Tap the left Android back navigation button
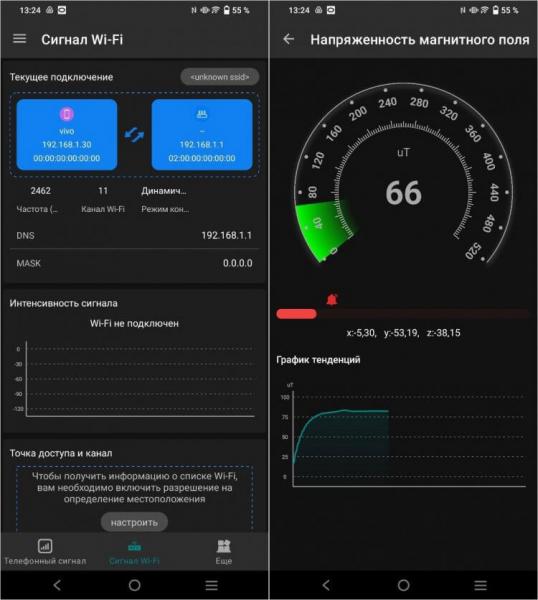This screenshot has height=600, width=538. 57,585
